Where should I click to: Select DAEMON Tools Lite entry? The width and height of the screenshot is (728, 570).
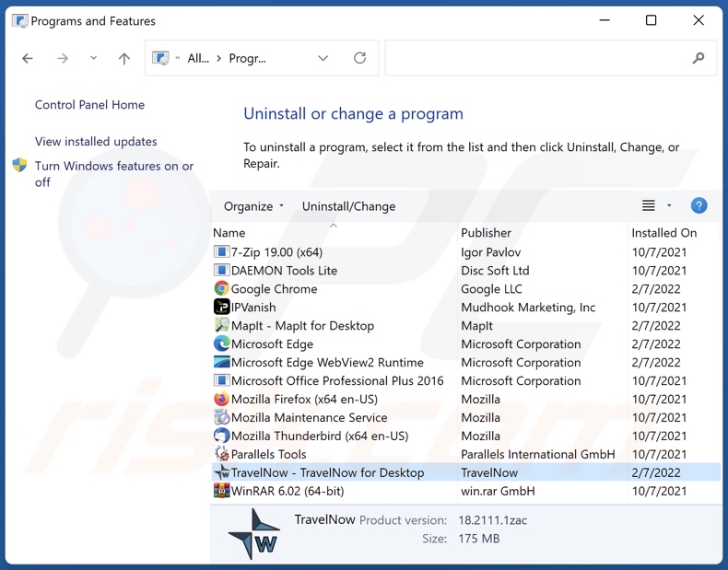point(284,271)
